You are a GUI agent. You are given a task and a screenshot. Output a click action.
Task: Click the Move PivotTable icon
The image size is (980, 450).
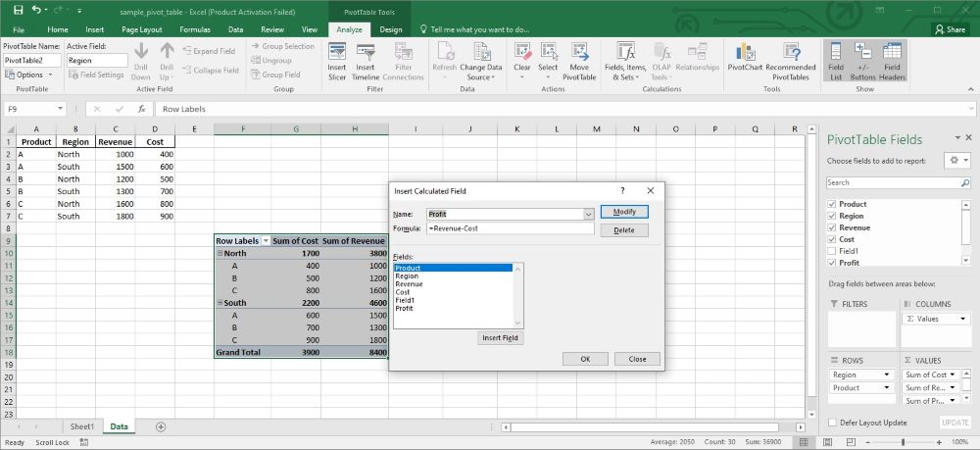[x=578, y=55]
